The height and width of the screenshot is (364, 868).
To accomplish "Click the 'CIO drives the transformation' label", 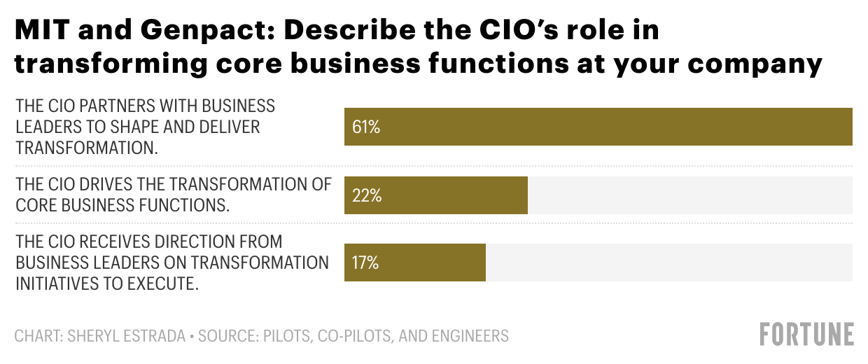I will click(x=173, y=195).
